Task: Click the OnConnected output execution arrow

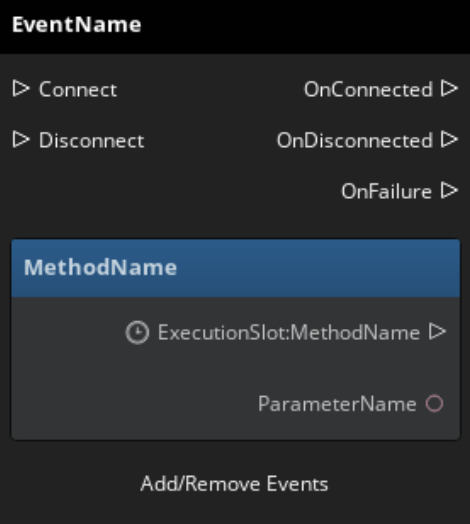Action: (x=449, y=89)
